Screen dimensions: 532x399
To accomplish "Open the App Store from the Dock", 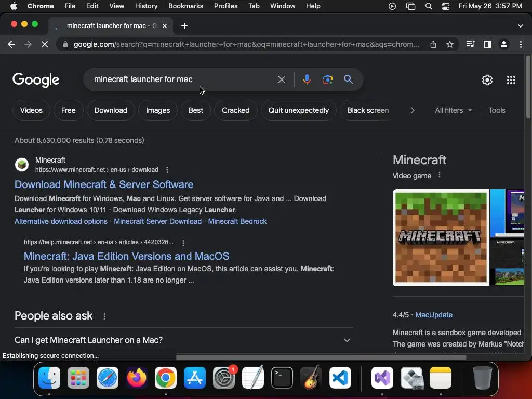I will [195, 378].
